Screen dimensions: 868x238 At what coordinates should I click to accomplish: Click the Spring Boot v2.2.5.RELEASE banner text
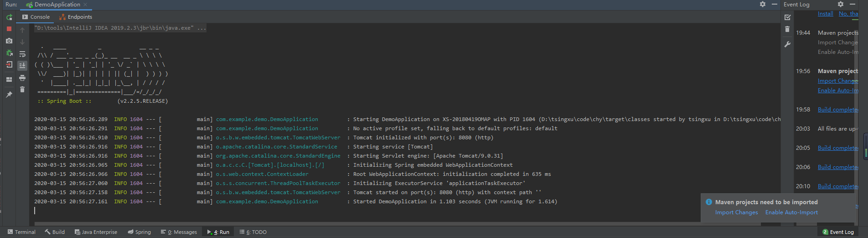(103, 101)
